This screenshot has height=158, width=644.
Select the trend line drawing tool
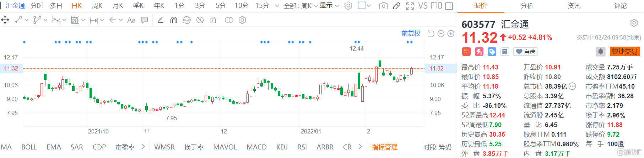coord(18,20)
